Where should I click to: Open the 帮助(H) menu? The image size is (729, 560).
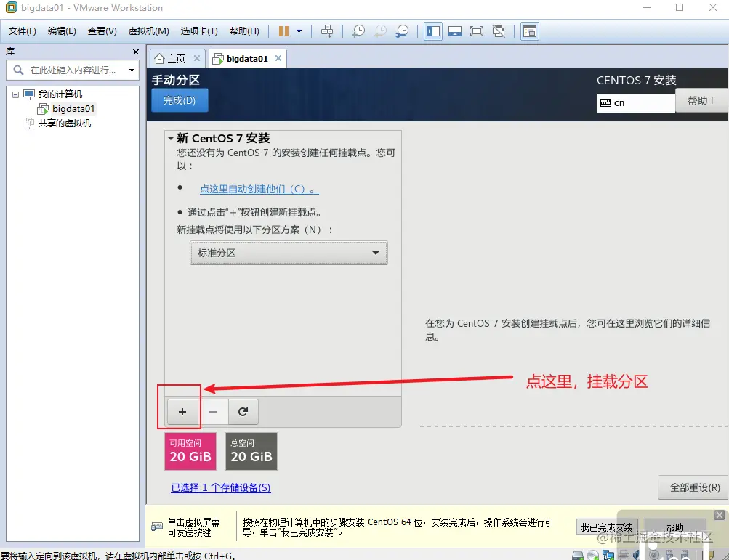(244, 31)
